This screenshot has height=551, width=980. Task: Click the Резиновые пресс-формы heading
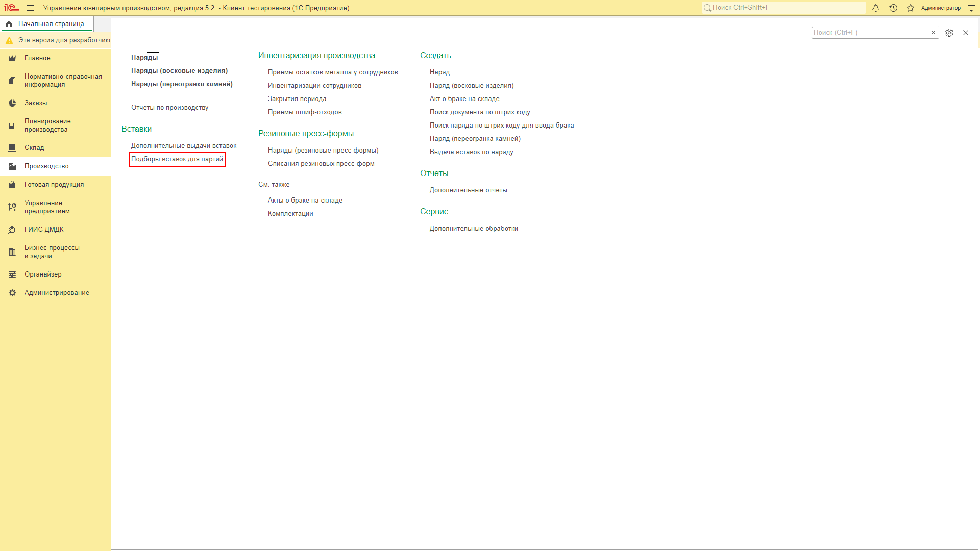point(306,134)
